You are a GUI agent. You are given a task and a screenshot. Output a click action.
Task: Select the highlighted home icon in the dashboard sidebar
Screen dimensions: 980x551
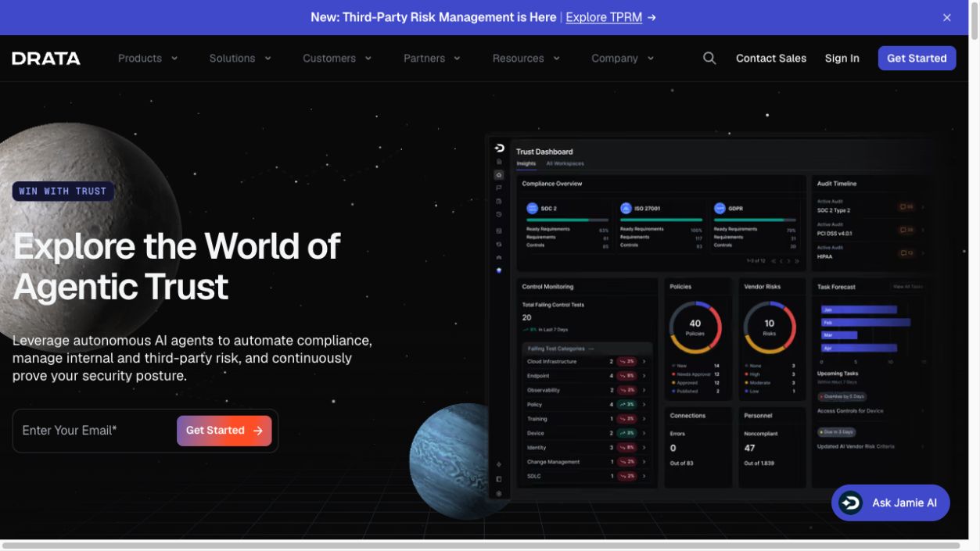tap(499, 175)
